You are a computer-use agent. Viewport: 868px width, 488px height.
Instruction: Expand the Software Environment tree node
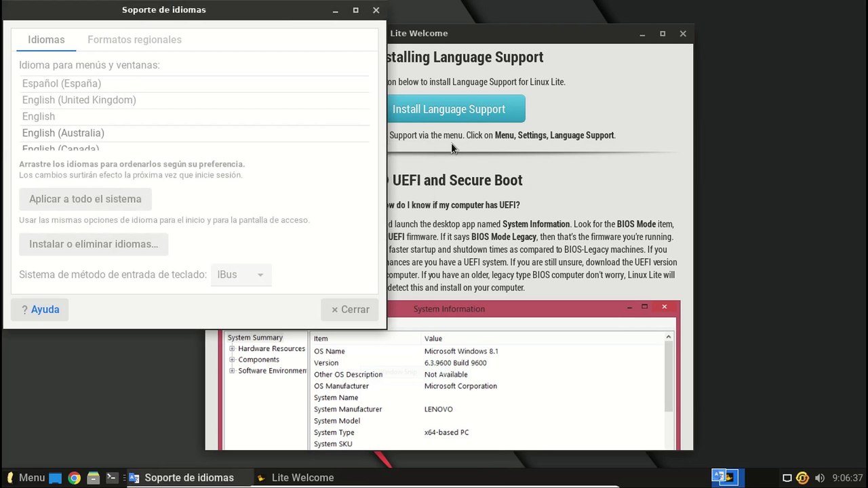click(232, 371)
